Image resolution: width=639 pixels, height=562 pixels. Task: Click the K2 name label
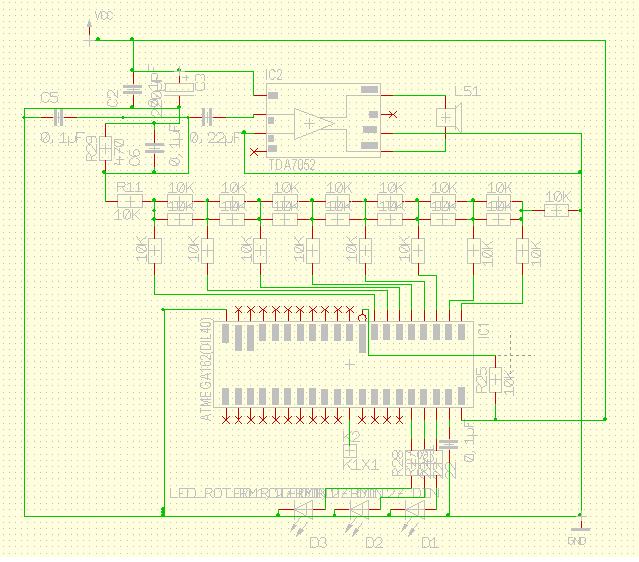pos(351,437)
